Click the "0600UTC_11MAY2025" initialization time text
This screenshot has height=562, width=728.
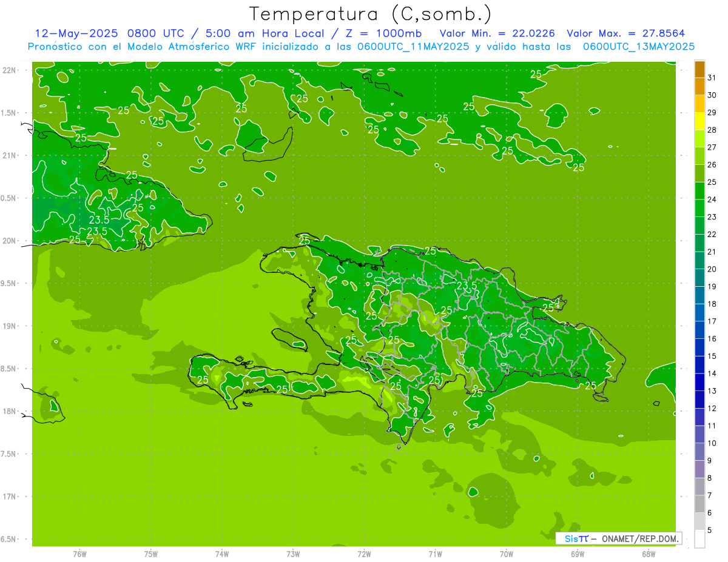pos(411,46)
